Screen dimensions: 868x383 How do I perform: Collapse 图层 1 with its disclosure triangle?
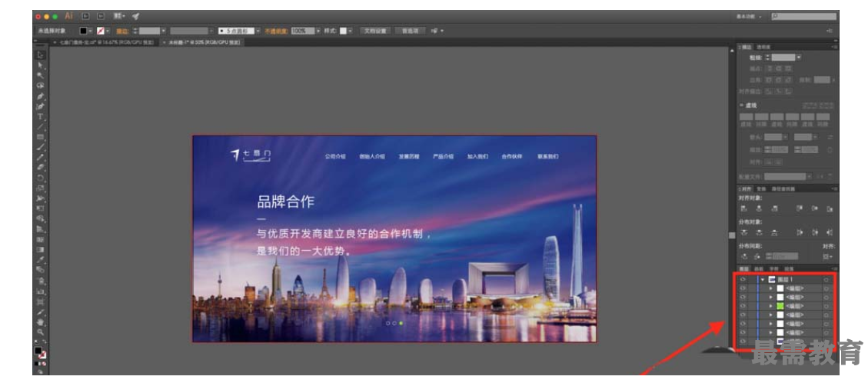click(763, 279)
